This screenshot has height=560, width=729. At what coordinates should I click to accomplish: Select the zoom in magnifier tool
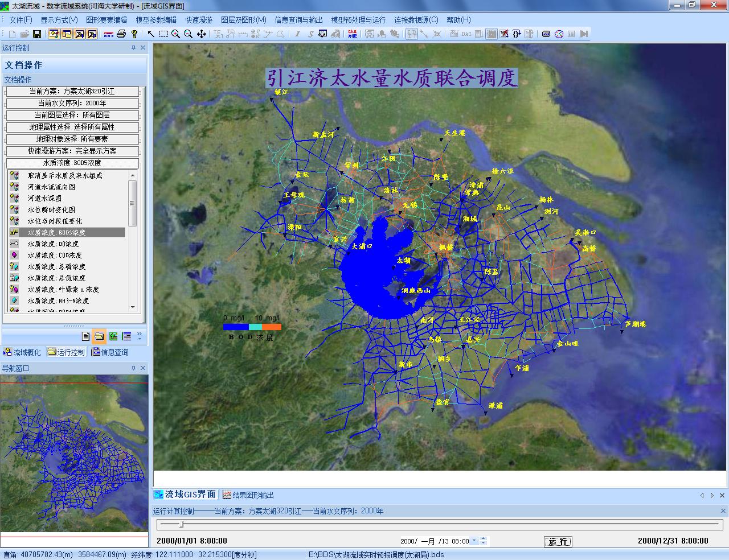(176, 34)
